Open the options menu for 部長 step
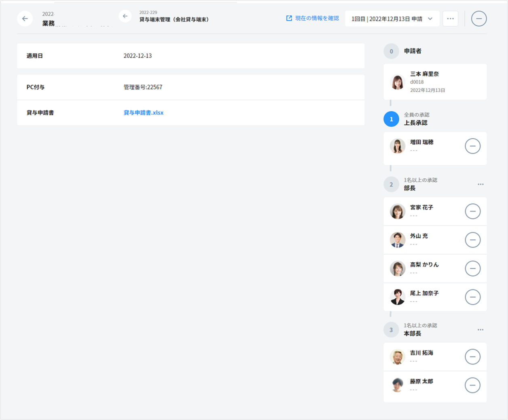The height and width of the screenshot is (420, 508). [480, 184]
